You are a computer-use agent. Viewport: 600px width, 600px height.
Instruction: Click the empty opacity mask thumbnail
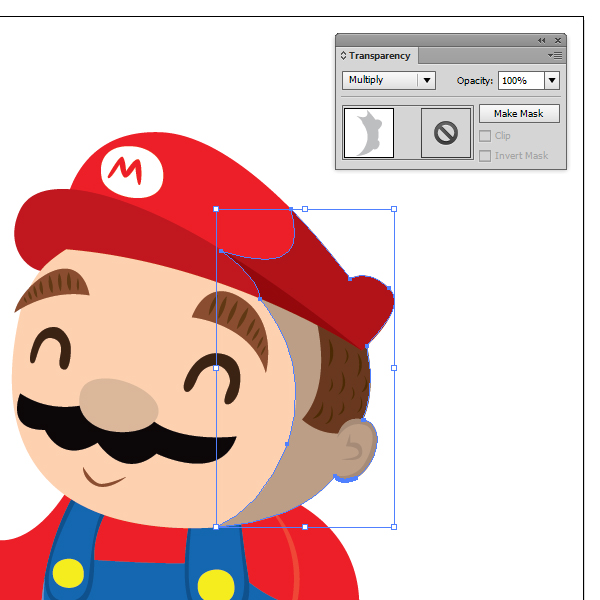(446, 133)
